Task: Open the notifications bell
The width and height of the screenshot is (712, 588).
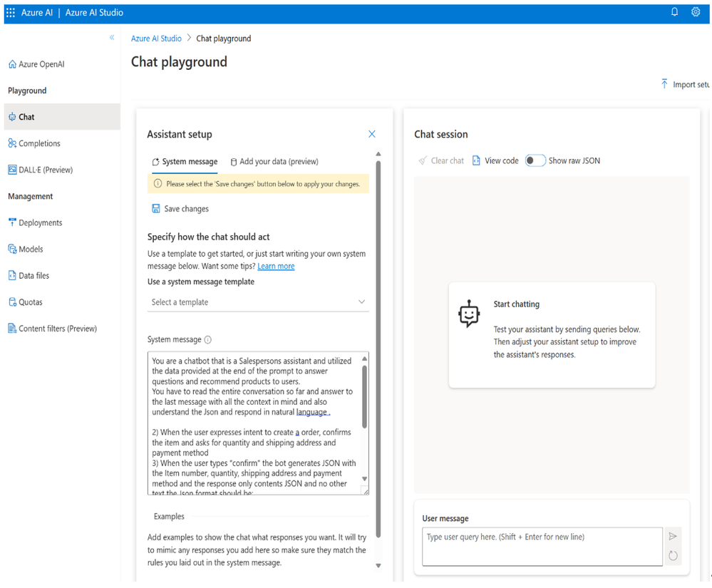Action: pos(674,12)
